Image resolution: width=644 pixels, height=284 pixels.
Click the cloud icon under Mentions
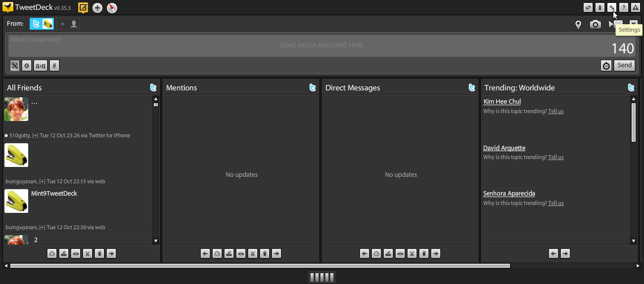217,253
